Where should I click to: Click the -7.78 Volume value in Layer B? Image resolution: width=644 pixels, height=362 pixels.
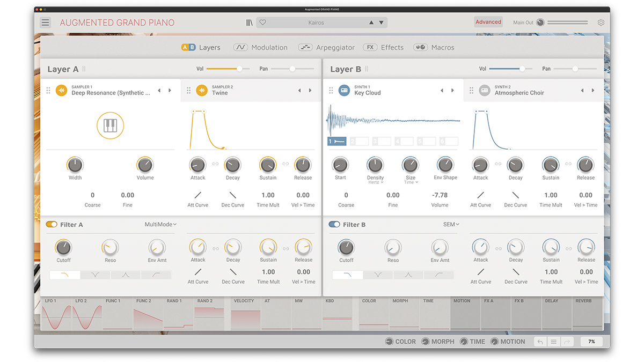click(440, 195)
